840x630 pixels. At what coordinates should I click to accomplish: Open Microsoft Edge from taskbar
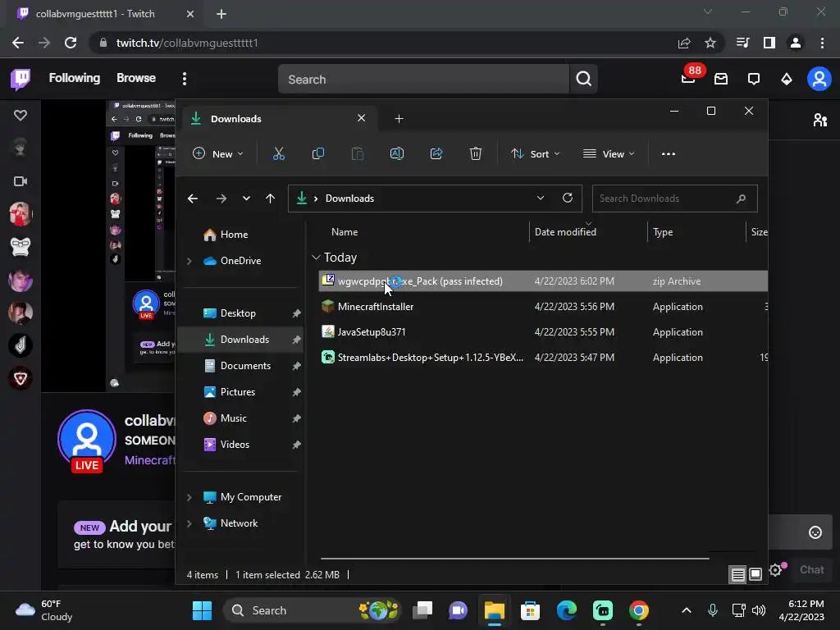click(x=566, y=610)
